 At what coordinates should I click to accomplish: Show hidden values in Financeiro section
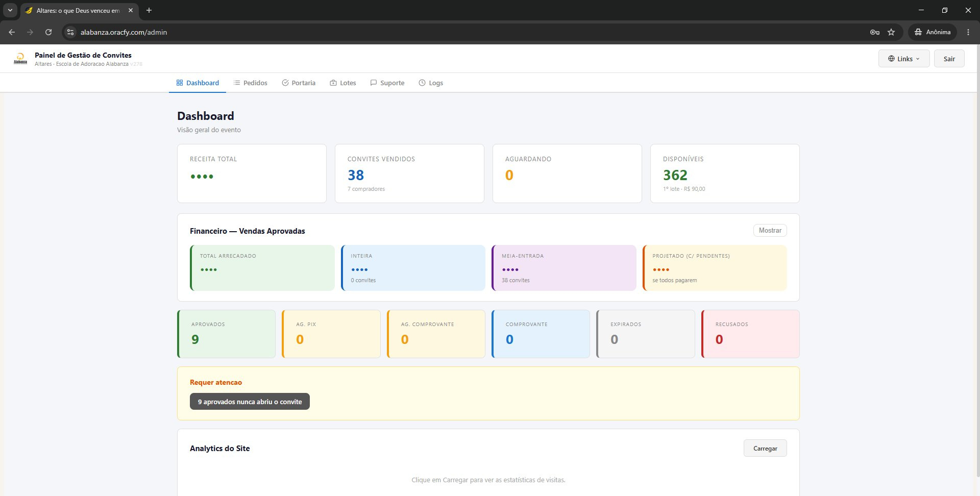770,231
